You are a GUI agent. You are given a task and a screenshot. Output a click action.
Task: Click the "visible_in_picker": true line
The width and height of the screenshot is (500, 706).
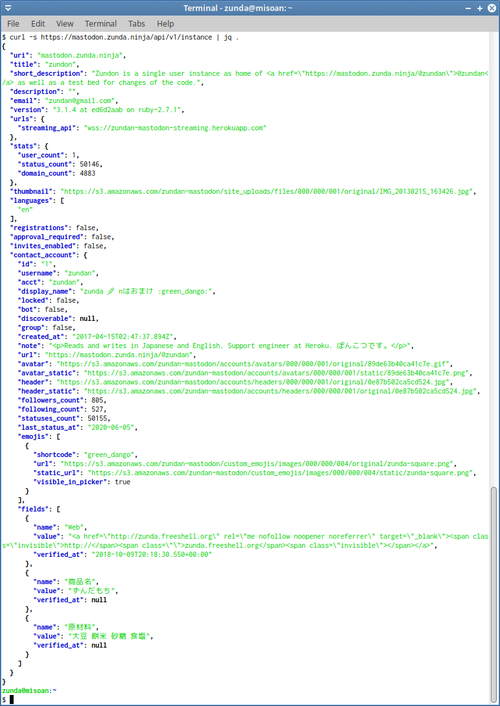click(x=82, y=482)
